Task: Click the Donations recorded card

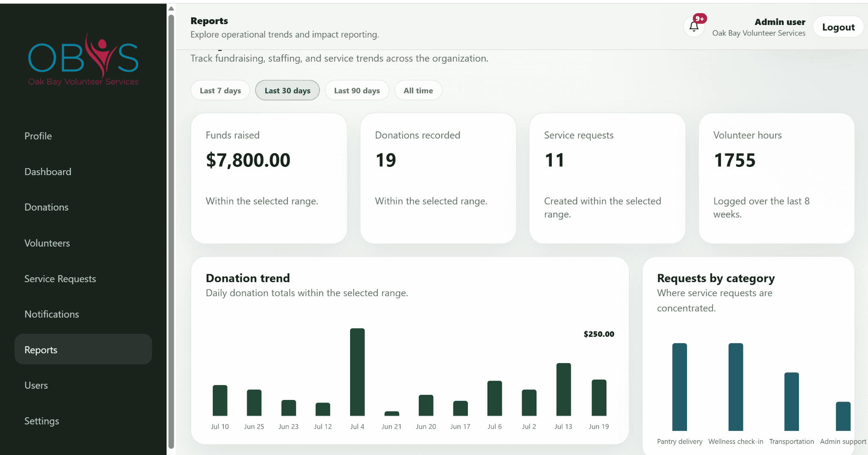Action: (x=438, y=178)
